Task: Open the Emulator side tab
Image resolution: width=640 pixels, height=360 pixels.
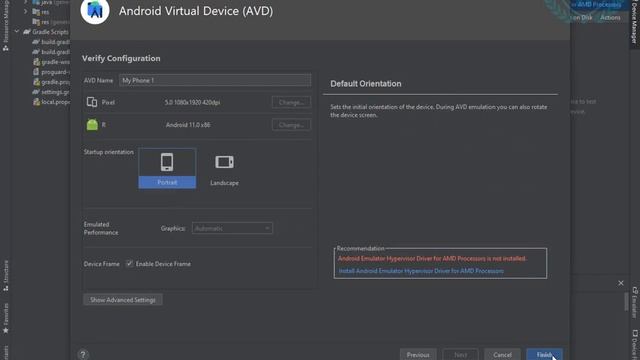Action: pos(635,303)
